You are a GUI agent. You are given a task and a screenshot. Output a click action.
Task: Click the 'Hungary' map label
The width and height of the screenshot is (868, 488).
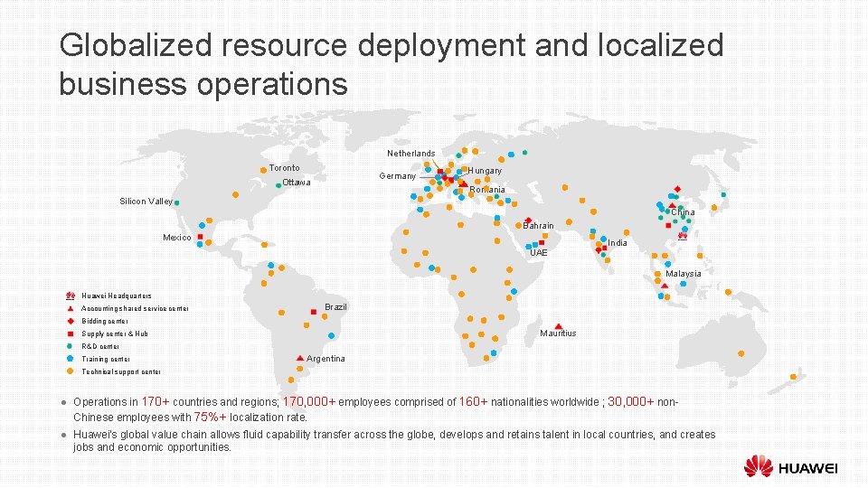pos(485,171)
